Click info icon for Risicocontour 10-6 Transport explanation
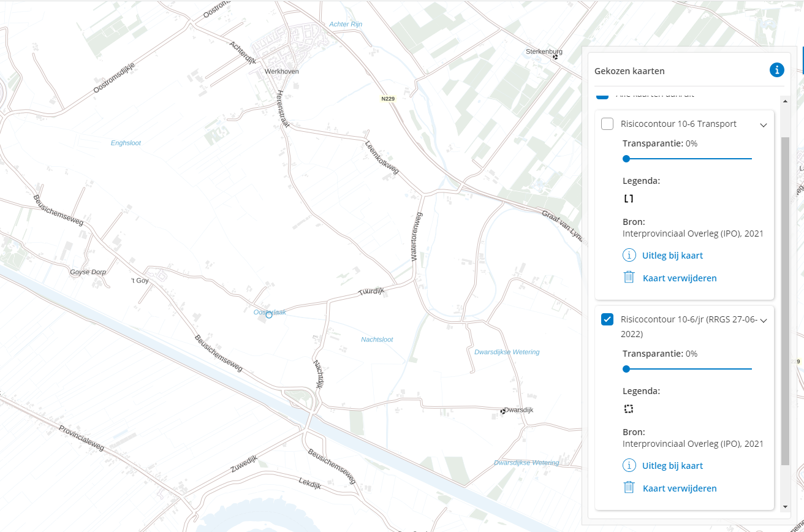 (x=629, y=255)
